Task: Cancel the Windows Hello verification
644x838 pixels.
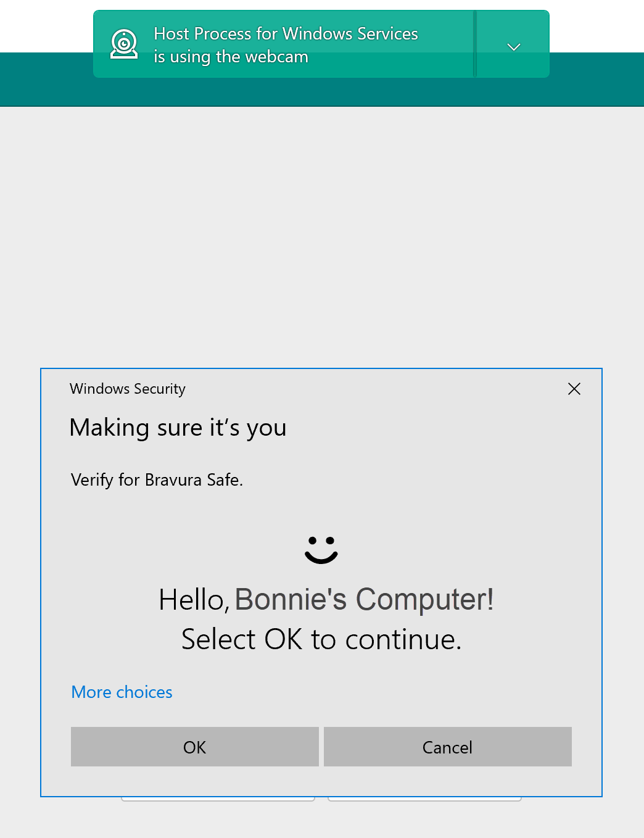Action: point(447,747)
